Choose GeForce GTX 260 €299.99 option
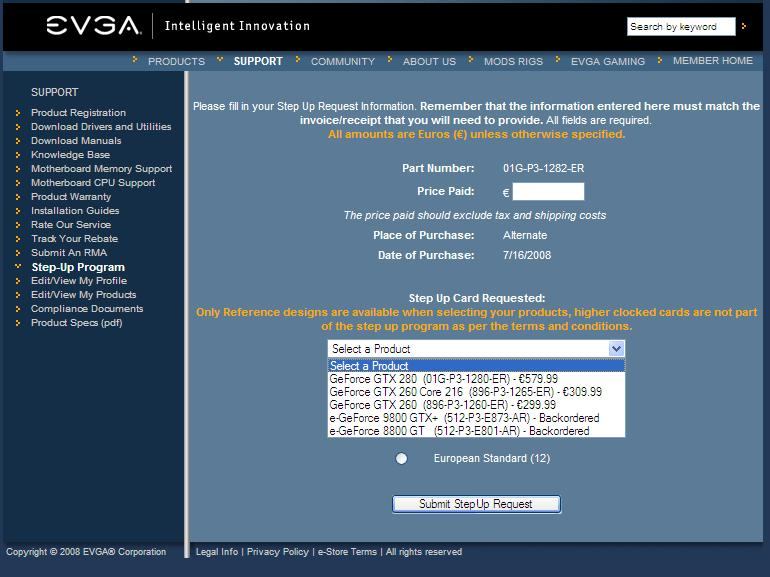 (x=476, y=405)
